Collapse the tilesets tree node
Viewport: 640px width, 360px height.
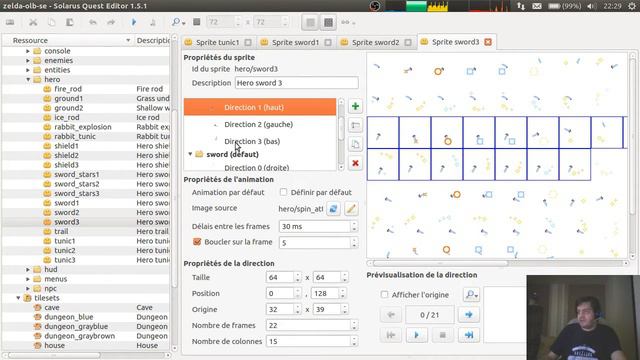click(18, 298)
